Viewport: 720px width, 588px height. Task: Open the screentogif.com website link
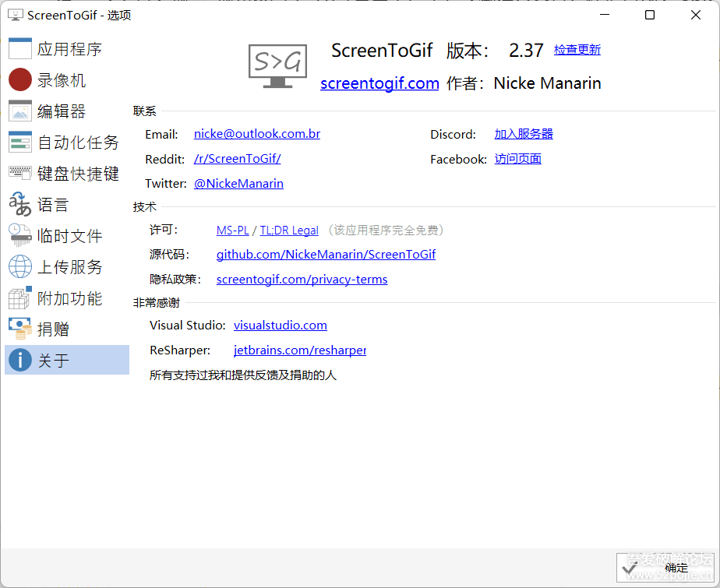tap(379, 83)
